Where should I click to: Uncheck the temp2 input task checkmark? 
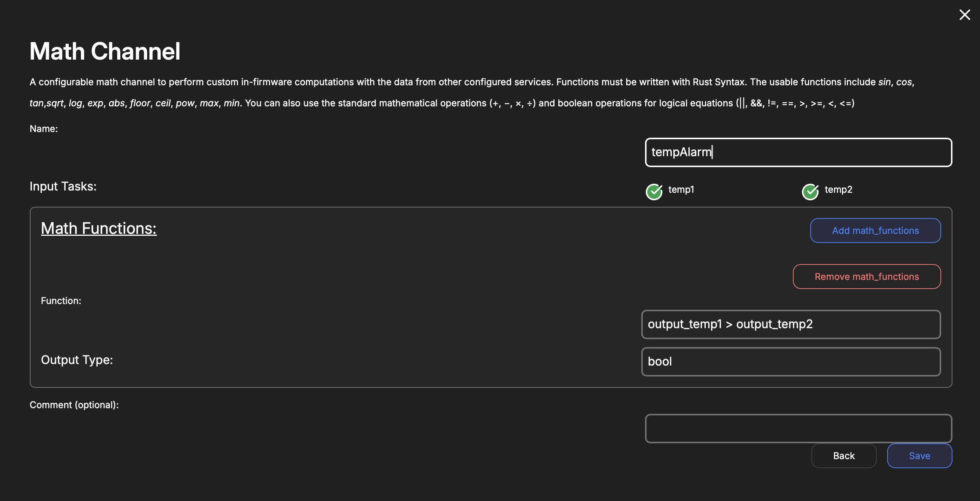[x=810, y=191]
